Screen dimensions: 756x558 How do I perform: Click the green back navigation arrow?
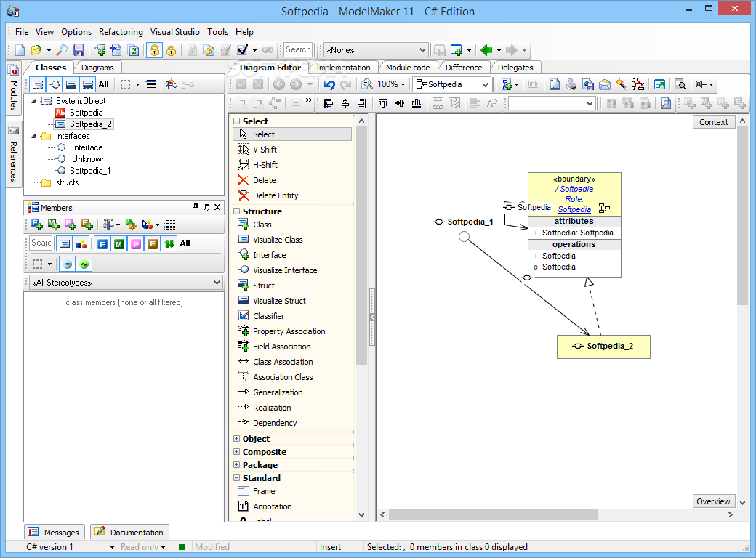[x=486, y=50]
